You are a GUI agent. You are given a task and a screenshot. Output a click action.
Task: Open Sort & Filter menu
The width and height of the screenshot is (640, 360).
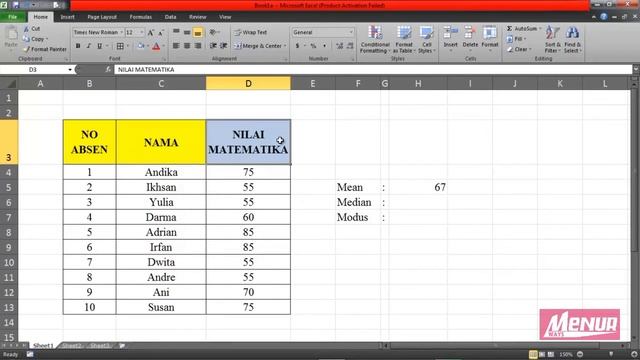tap(552, 40)
